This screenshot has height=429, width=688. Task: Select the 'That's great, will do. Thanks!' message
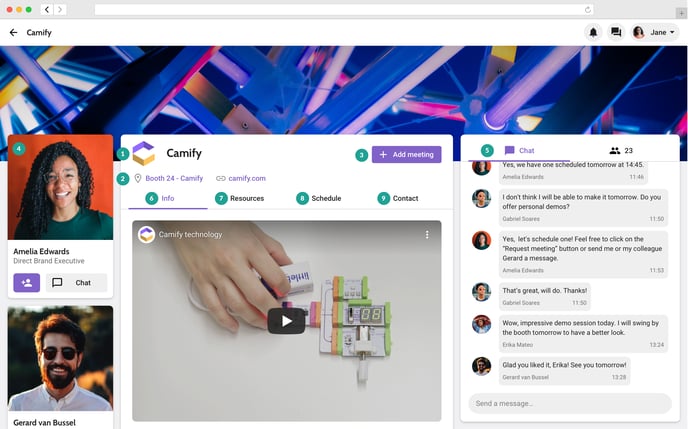point(545,297)
